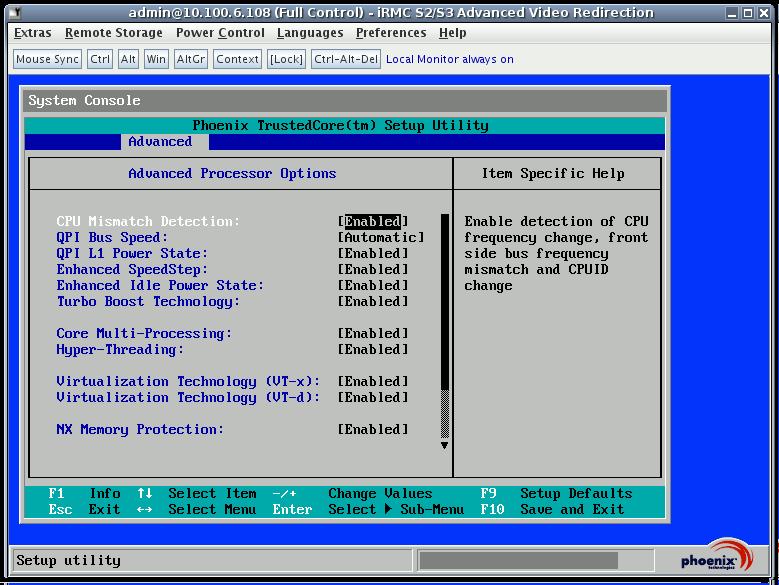Click the Local Monitor always on text
Screen dimensions: 779x585
[x=450, y=59]
